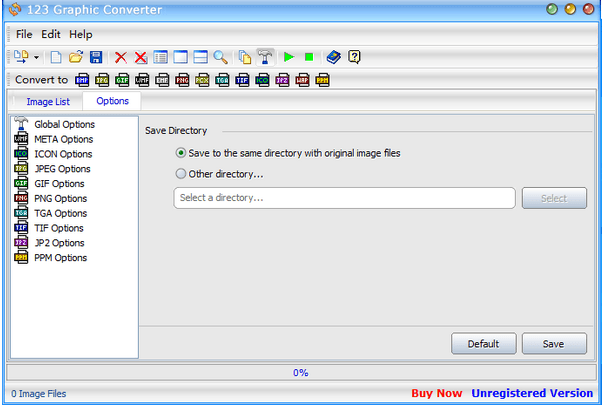Convert to WMF format icon
The height and width of the screenshot is (410, 613).
point(142,80)
